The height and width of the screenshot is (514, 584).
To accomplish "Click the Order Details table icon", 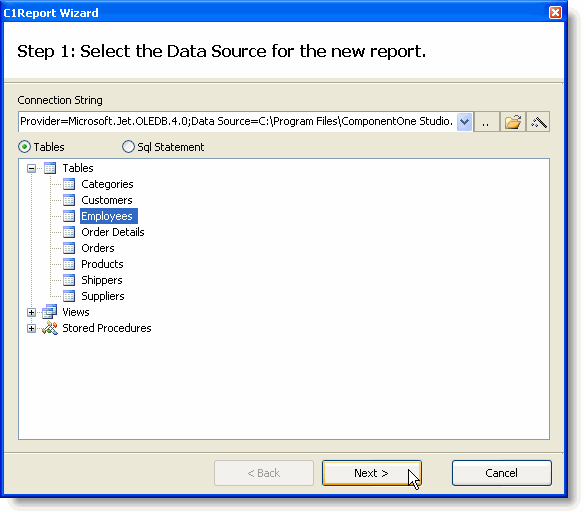I will 69,232.
